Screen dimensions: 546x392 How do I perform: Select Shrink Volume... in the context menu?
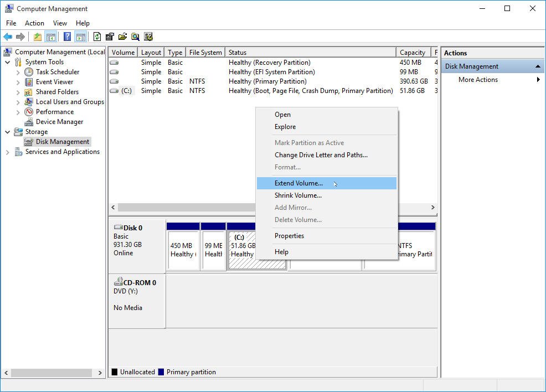pyautogui.click(x=298, y=195)
